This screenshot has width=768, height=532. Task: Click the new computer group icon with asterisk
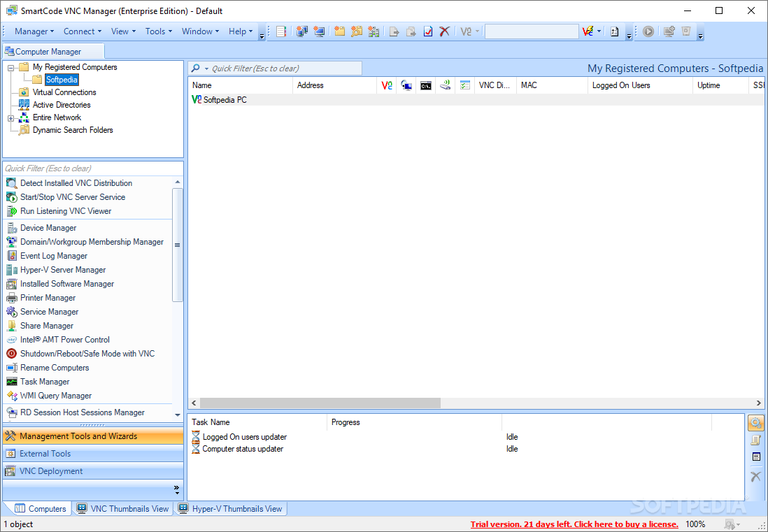coord(301,31)
